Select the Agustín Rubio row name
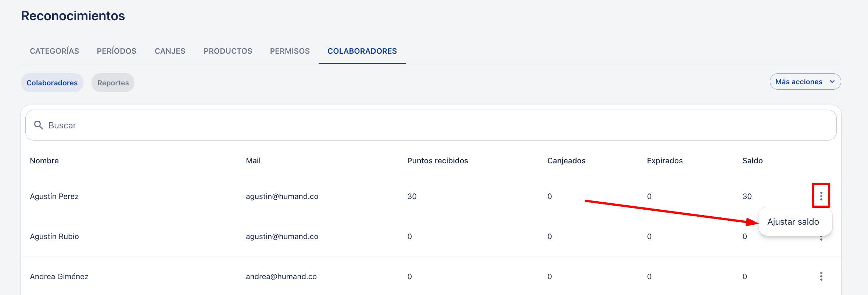The width and height of the screenshot is (868, 295). click(x=54, y=237)
